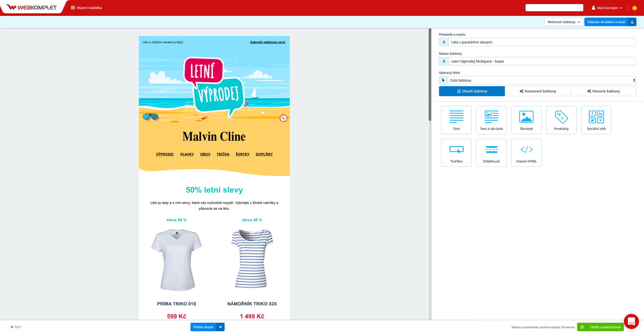Click the sleva 50 % label
Viewport: 644px width, 334px height.
pos(177,220)
